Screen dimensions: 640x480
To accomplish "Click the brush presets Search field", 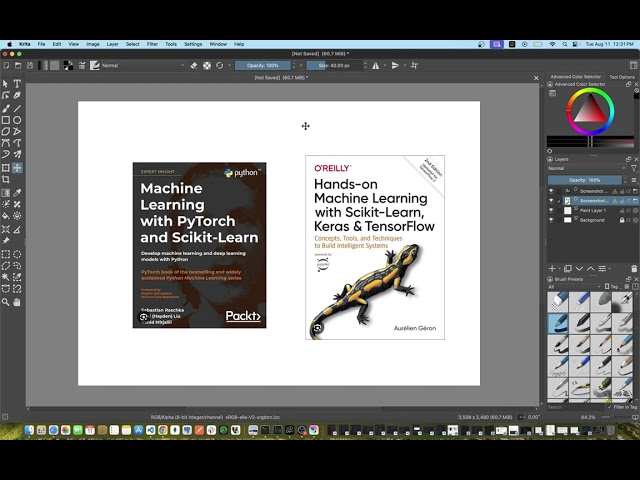I will click(576, 407).
